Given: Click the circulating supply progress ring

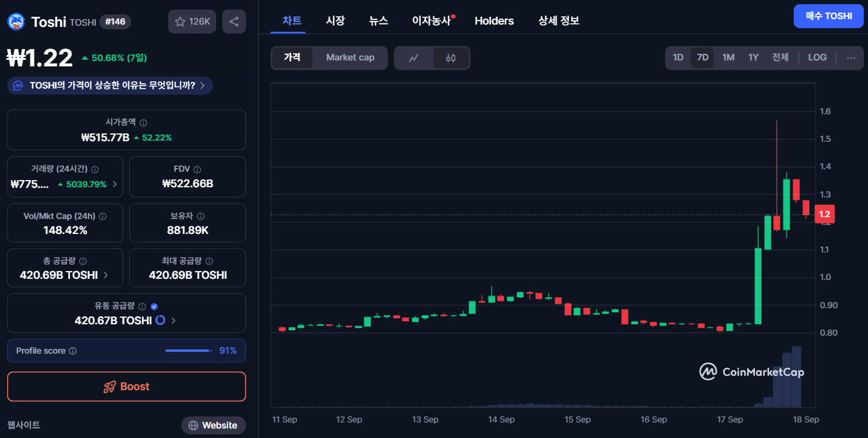Looking at the screenshot, I should [x=160, y=320].
